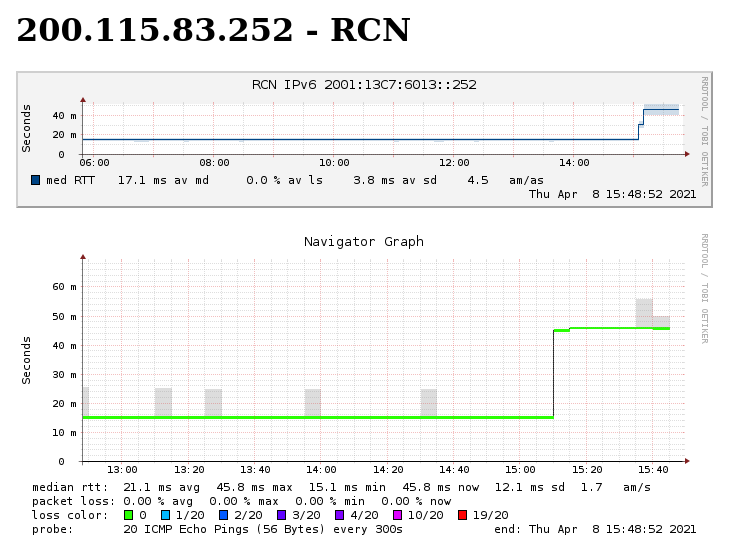Click the dark blue med RTT legend square
Viewport: 744px width, 547px height.
(x=36, y=180)
